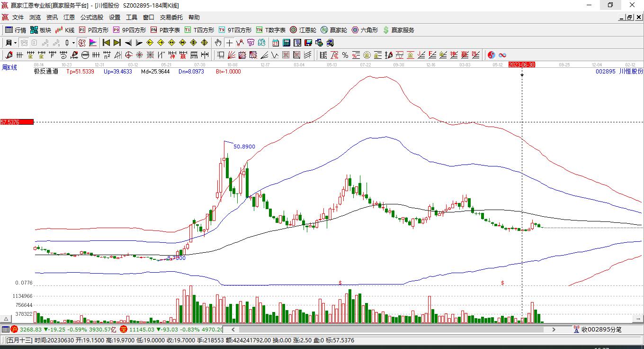Open the 周 period dropdown

click(11, 43)
